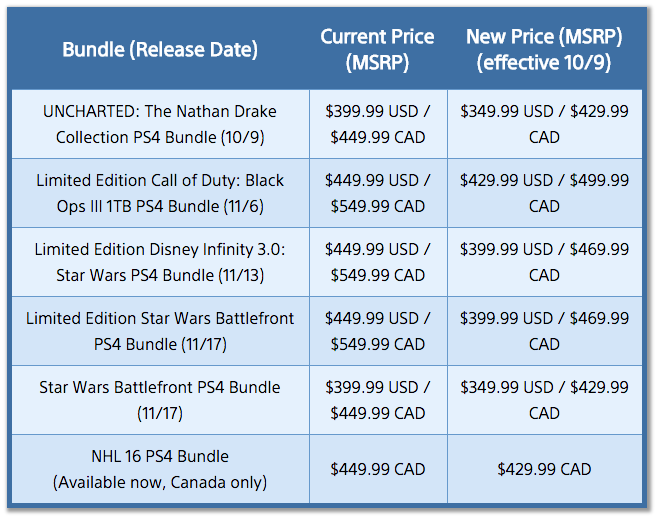Image resolution: width=655 pixels, height=519 pixels.
Task: Click the Call of Duty bundle's current price cell
Action: coord(378,193)
